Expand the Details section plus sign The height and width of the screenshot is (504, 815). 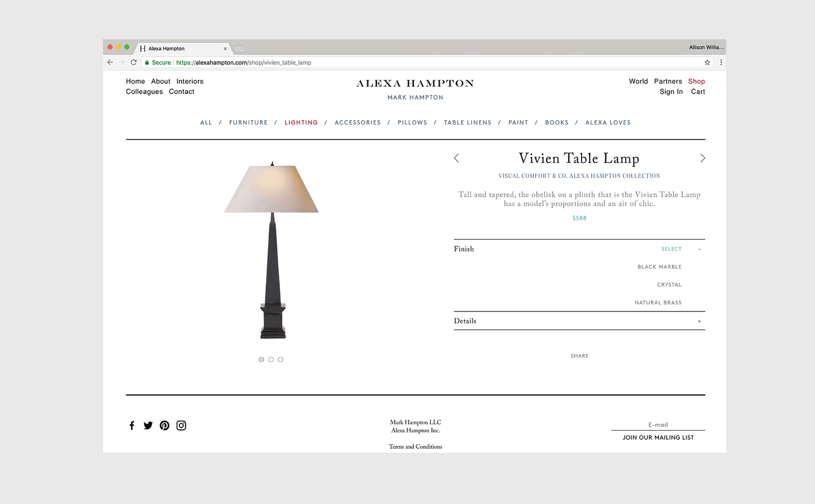click(699, 321)
